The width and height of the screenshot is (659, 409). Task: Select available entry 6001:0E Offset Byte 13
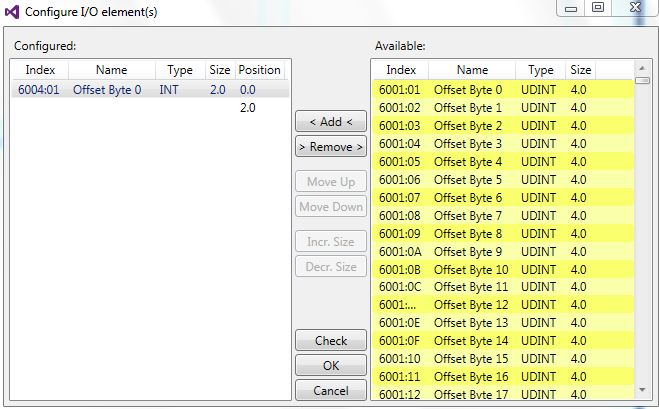[503, 322]
